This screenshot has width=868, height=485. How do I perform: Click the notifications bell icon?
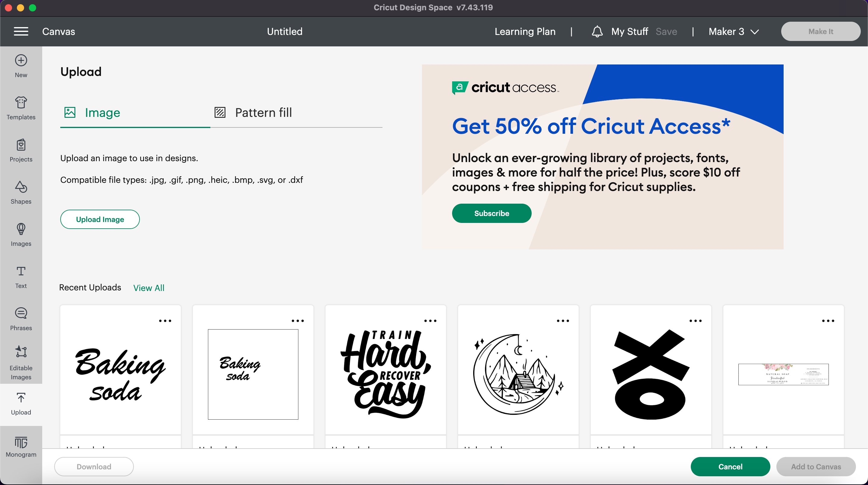(597, 31)
